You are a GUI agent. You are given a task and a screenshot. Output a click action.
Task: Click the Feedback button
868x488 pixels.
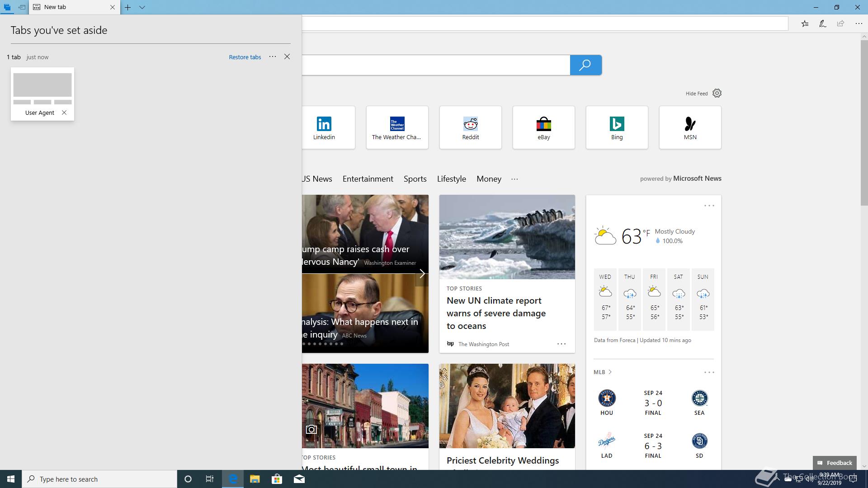coord(835,463)
